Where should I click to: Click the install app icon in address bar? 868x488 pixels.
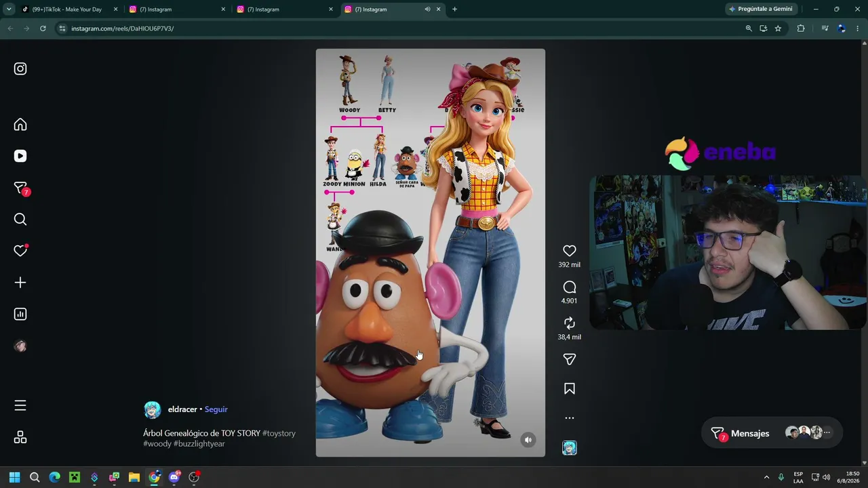click(764, 28)
